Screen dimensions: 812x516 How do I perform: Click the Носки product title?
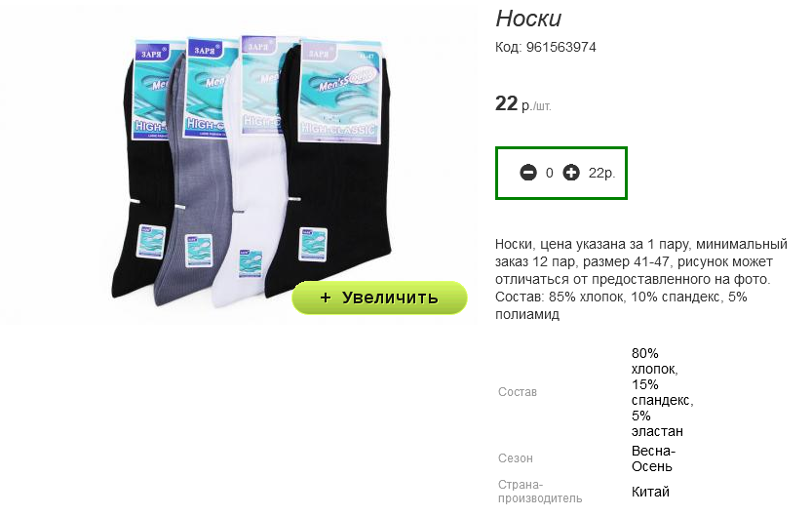pyautogui.click(x=528, y=19)
